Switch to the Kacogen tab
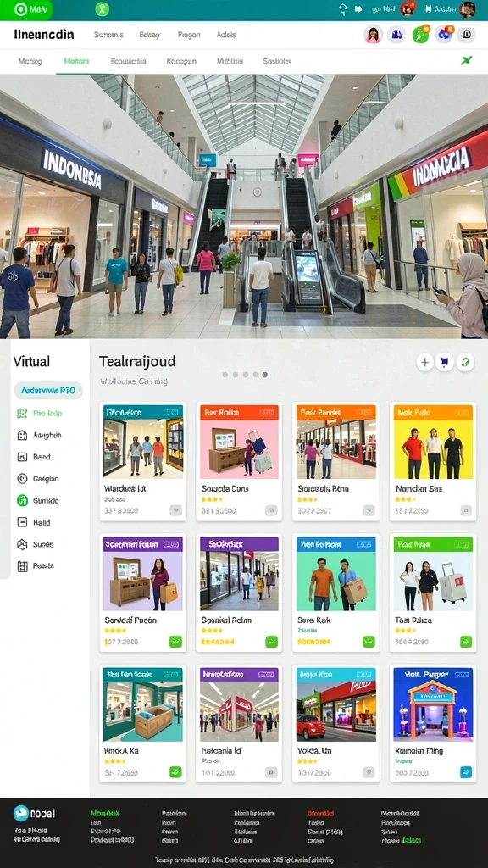 click(181, 61)
